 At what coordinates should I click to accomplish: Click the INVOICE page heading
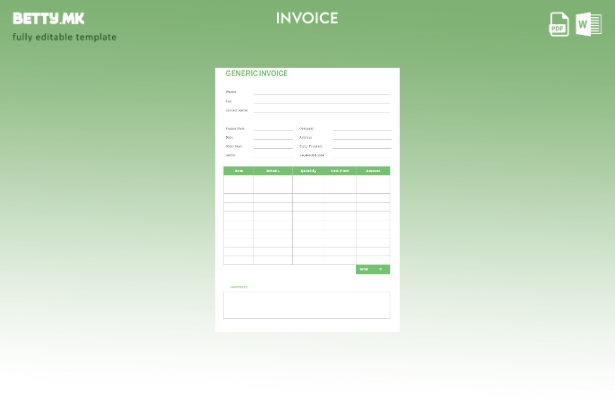point(307,18)
